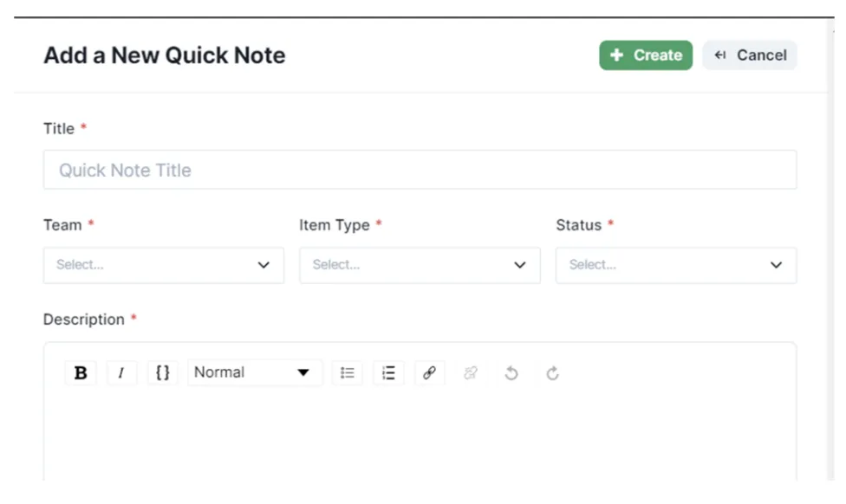Cancel the new quick note
This screenshot has width=846, height=504.
coord(750,55)
